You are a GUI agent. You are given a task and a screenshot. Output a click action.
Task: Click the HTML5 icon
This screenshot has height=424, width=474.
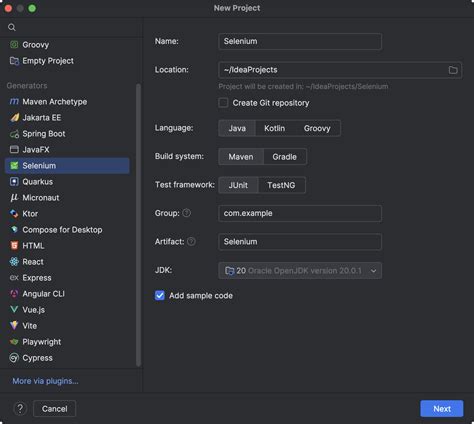[x=14, y=246]
